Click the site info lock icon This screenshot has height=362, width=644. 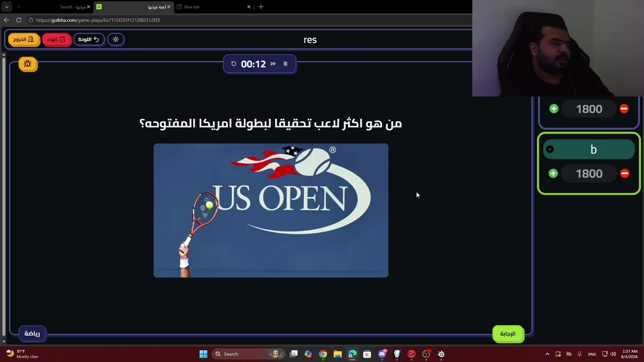(31, 20)
